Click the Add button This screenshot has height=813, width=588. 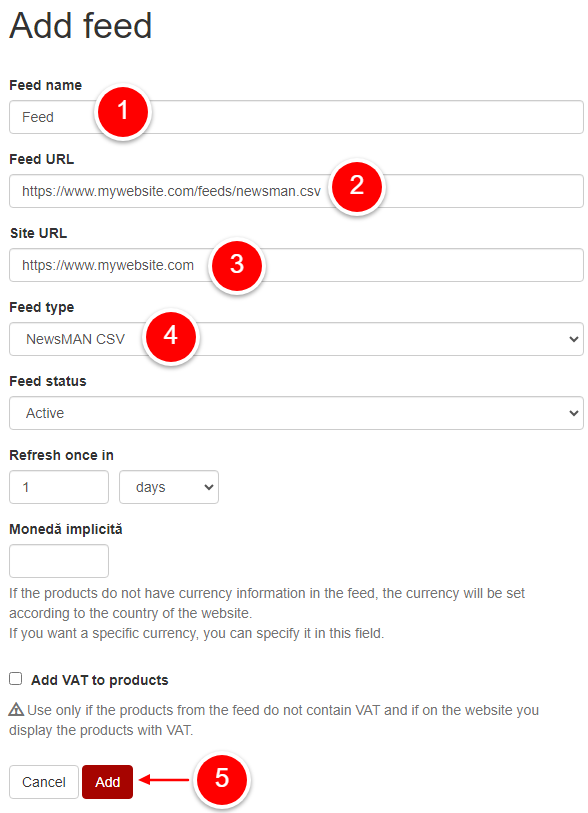107,781
